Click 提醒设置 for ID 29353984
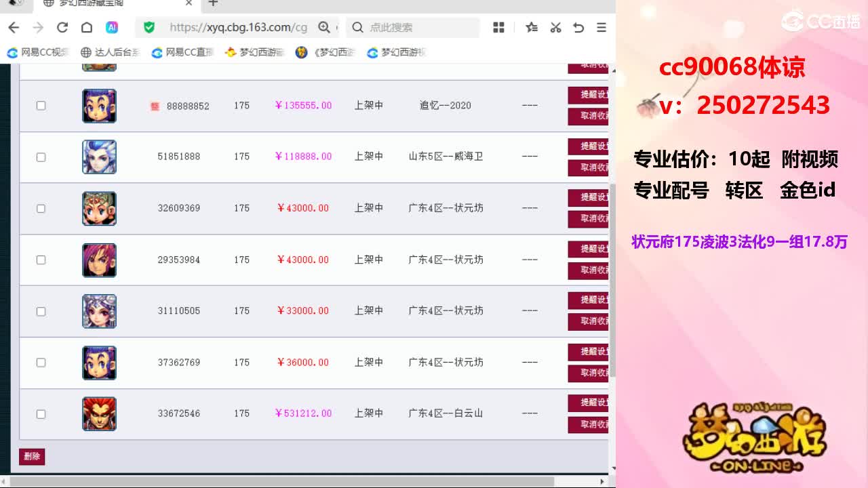868x488 pixels. tap(588, 249)
